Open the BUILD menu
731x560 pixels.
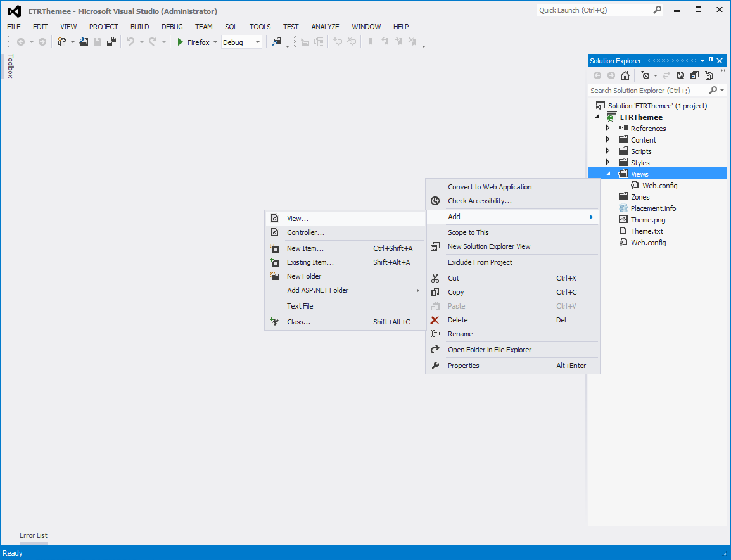140,27
